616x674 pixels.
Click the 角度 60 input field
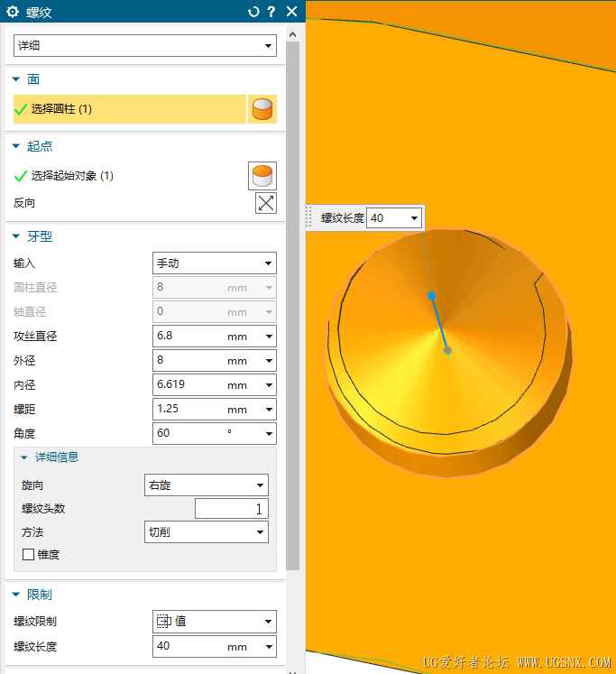(x=189, y=433)
